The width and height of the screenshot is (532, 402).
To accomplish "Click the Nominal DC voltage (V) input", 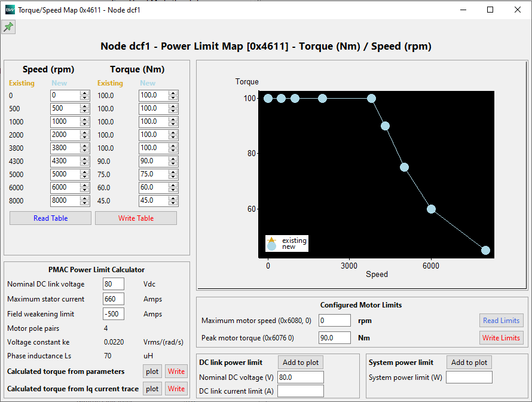I will (301, 377).
